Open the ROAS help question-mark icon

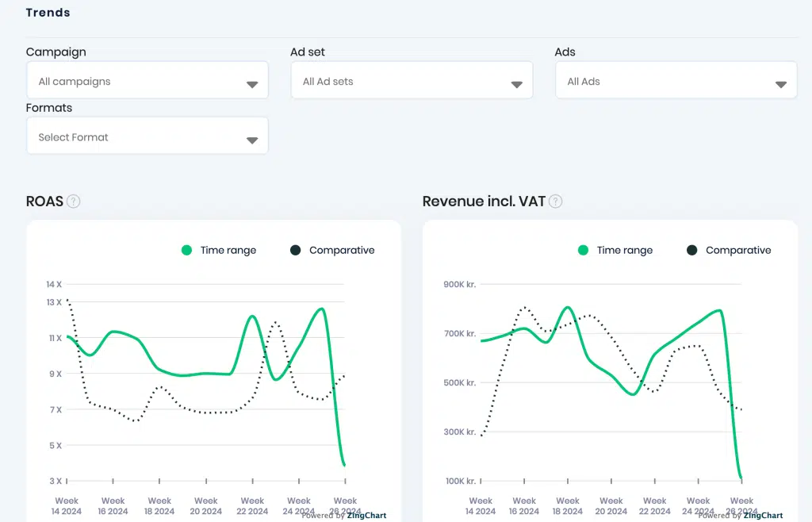74,201
